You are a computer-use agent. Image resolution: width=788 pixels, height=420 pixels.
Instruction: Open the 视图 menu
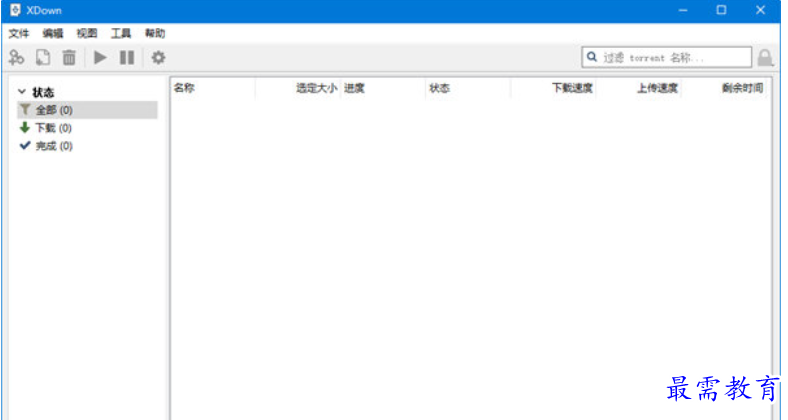coord(87,33)
